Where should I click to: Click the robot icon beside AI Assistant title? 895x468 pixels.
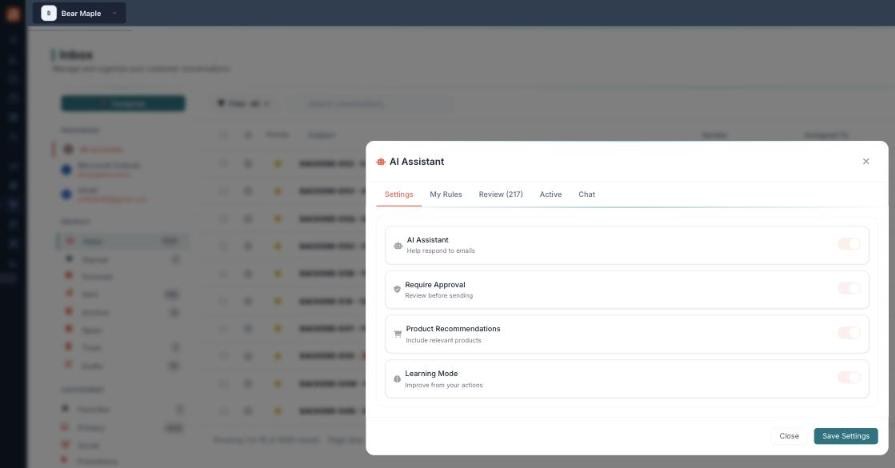pyautogui.click(x=381, y=162)
